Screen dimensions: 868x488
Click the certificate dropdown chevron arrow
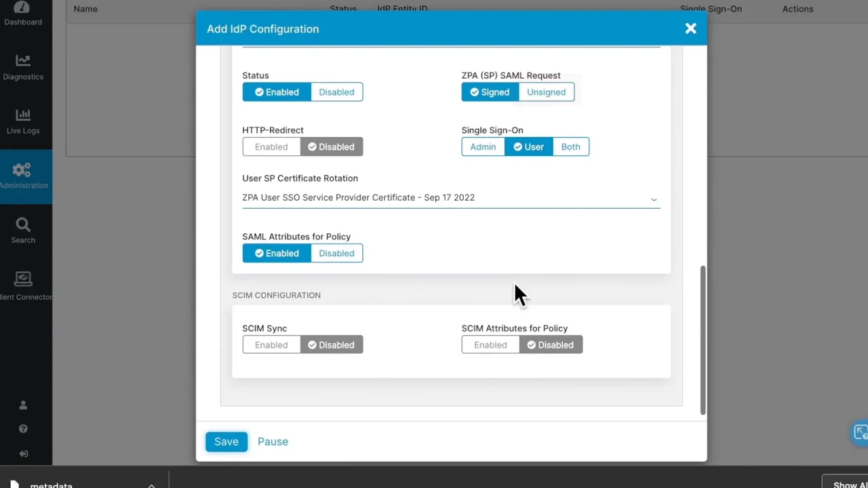pyautogui.click(x=654, y=199)
